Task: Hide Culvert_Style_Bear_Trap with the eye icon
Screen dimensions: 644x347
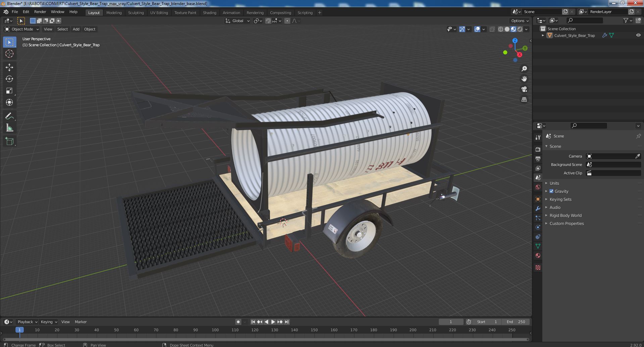Action: pos(638,35)
